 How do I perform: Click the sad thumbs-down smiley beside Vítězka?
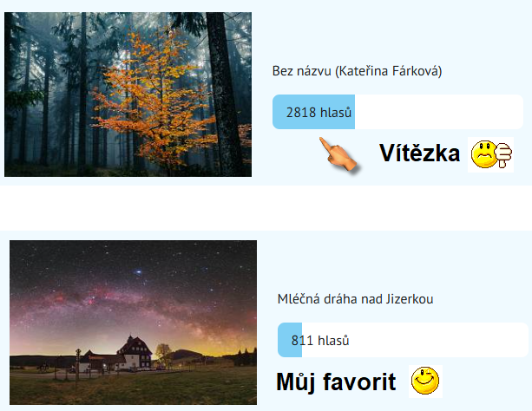point(490,155)
